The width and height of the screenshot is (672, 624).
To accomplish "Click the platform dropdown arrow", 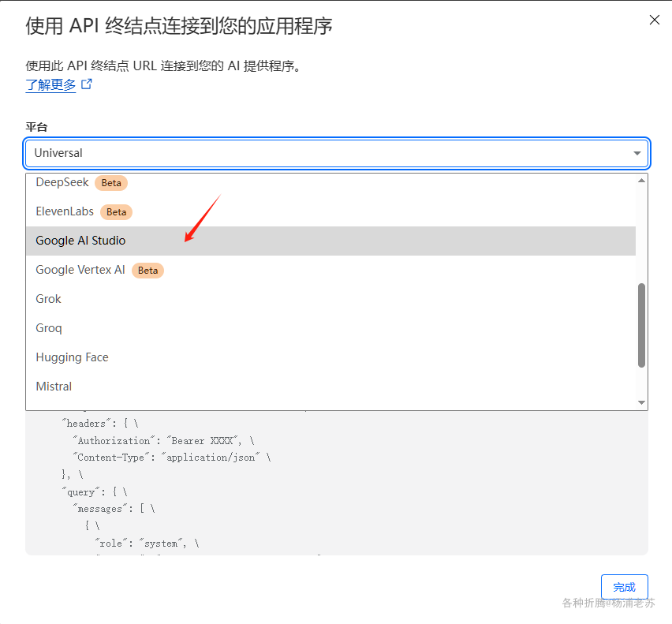I will point(637,153).
